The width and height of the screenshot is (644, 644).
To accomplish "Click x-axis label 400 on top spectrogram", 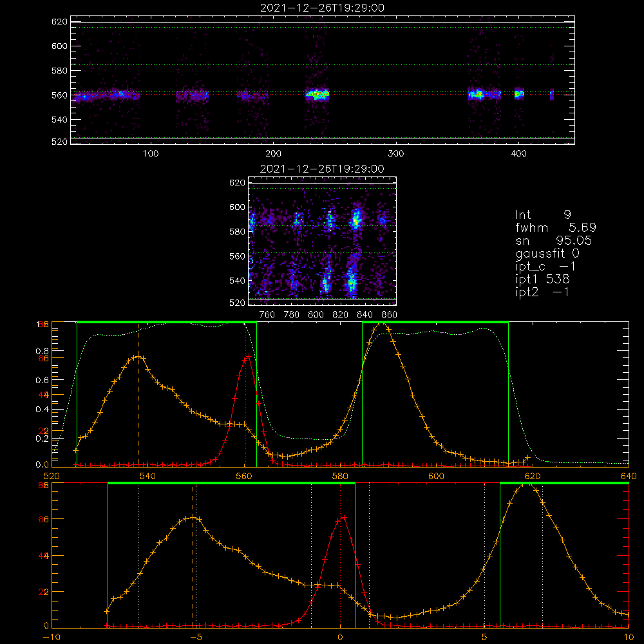I will [x=518, y=154].
